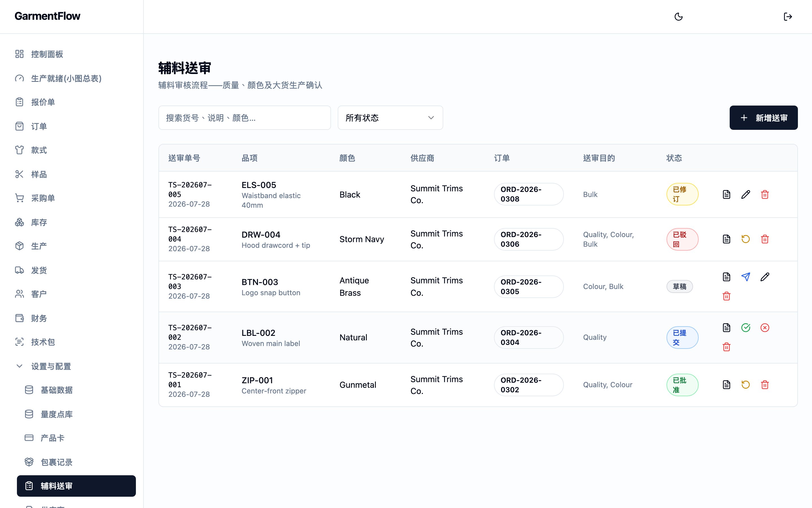Open the 所有状态 status filter dropdown
Viewport: 812px width, 508px height.
pyautogui.click(x=390, y=118)
